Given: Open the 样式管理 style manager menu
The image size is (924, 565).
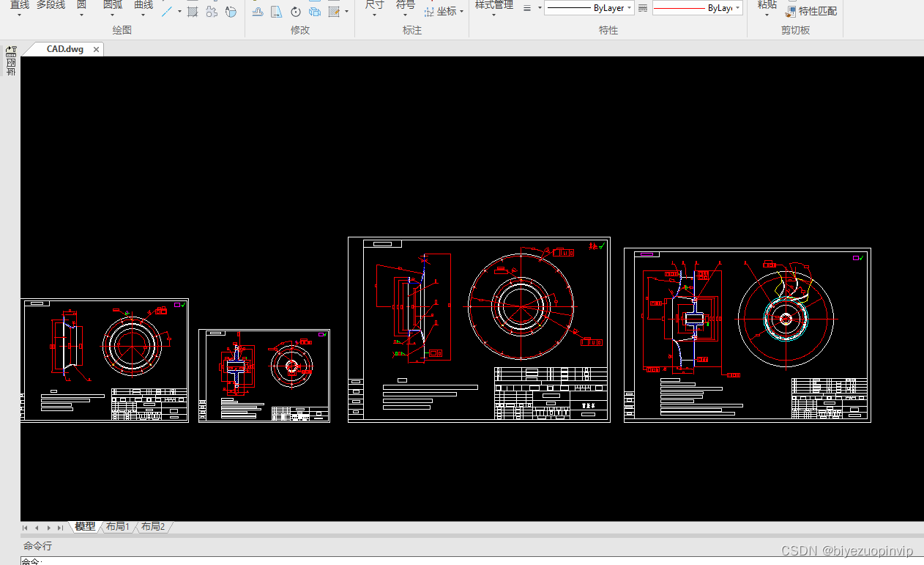Looking at the screenshot, I should [494, 4].
